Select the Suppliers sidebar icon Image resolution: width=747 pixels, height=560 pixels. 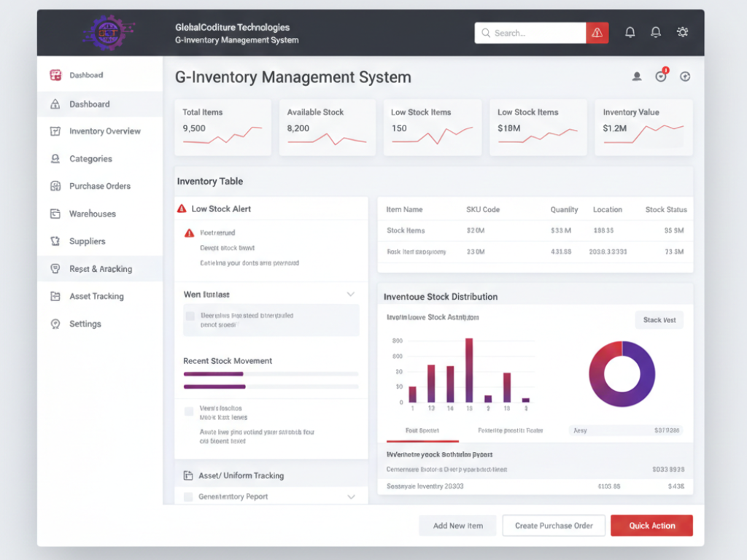55,241
